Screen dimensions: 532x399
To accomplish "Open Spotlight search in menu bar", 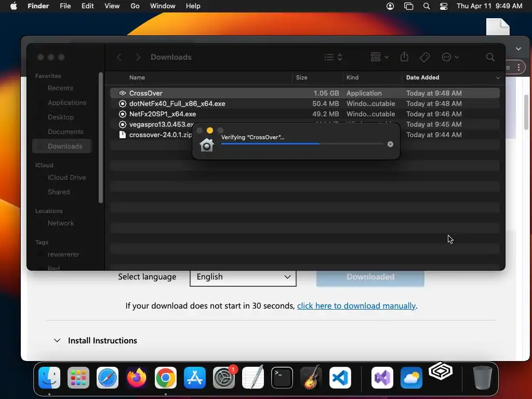I will pos(427,6).
